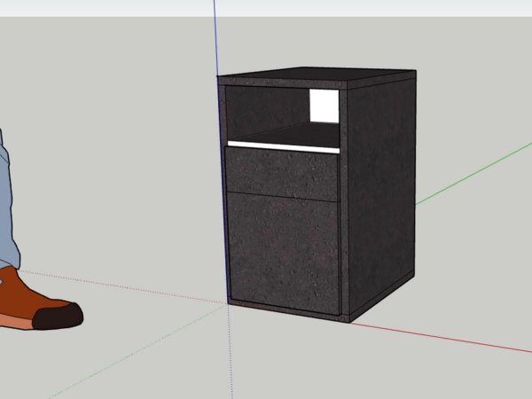Image resolution: width=532 pixels, height=399 pixels.
Task: Select the scale figure's brown shoe
Action: coord(22,297)
